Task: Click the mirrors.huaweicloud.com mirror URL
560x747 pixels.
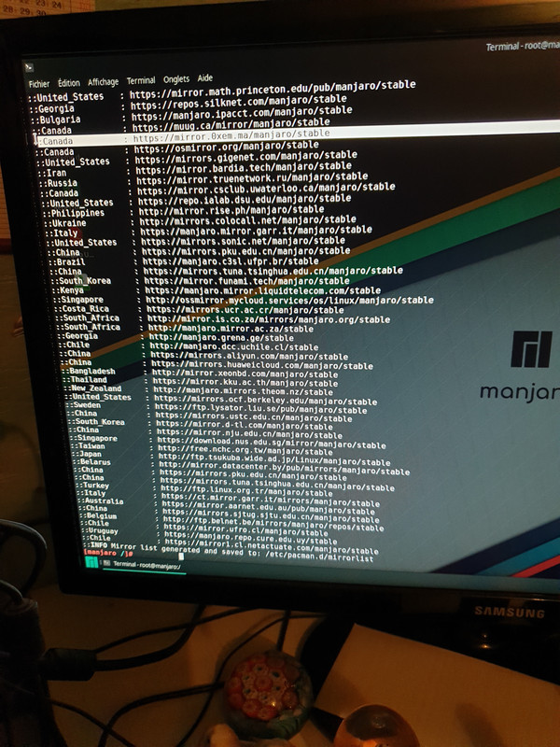Action: pos(262,365)
